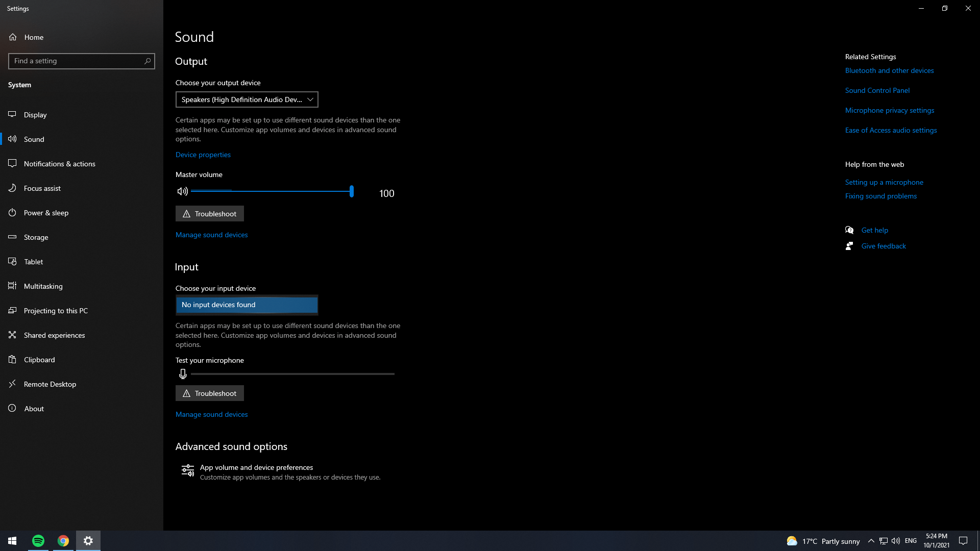Screen dimensions: 980x551
Task: Click the Get help icon
Action: click(x=849, y=230)
